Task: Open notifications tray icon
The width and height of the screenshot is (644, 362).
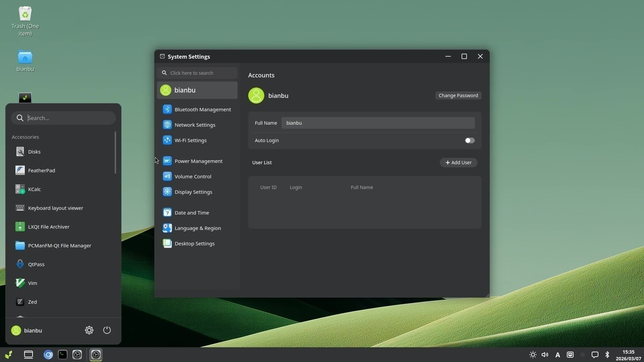Action: (x=595, y=355)
